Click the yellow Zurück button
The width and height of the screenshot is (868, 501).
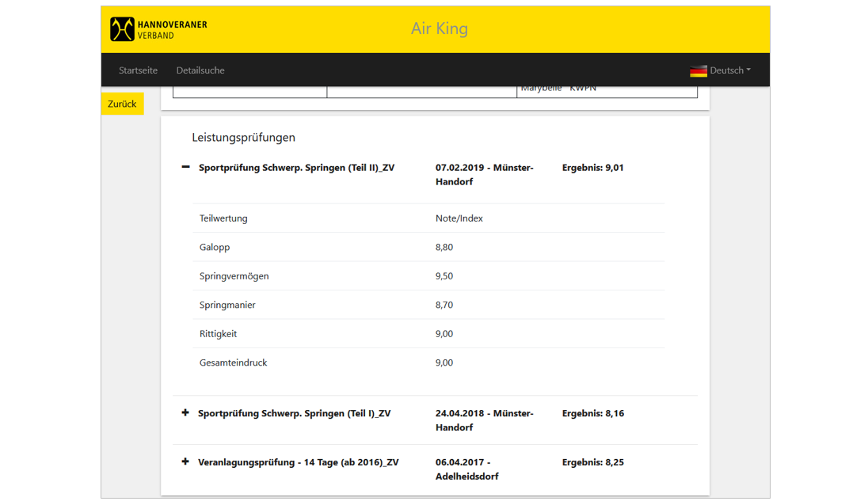tap(122, 104)
